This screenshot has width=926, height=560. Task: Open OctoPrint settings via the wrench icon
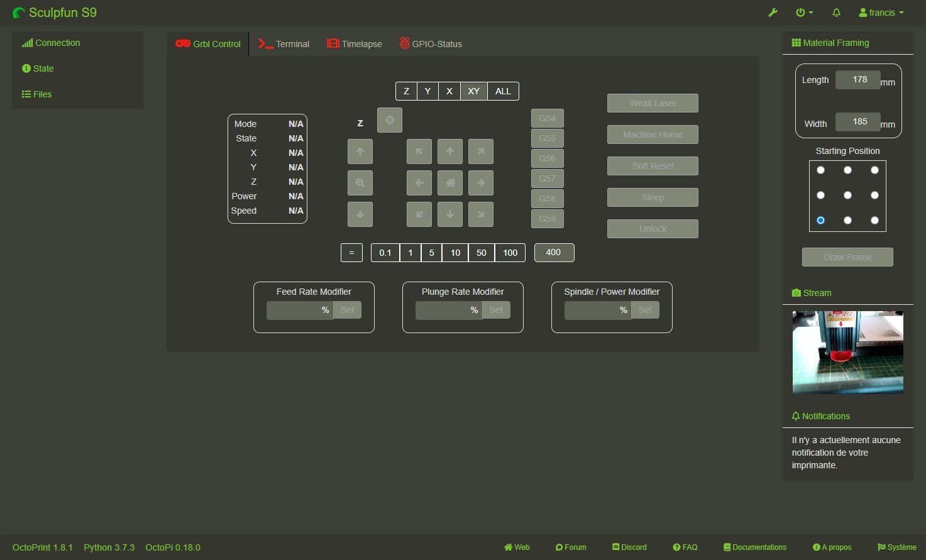coord(773,13)
